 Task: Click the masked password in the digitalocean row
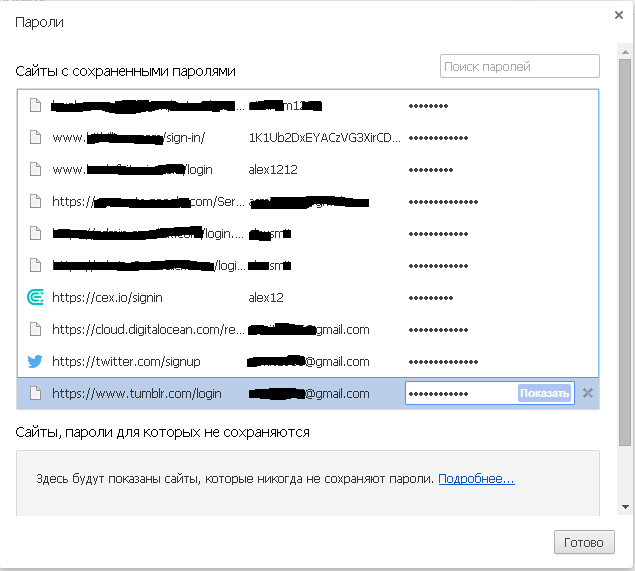click(438, 330)
